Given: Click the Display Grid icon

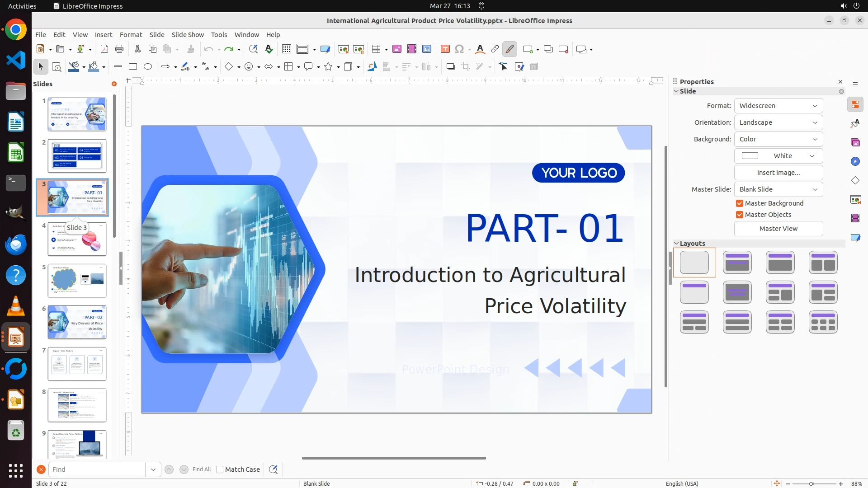Looking at the screenshot, I should (x=287, y=49).
